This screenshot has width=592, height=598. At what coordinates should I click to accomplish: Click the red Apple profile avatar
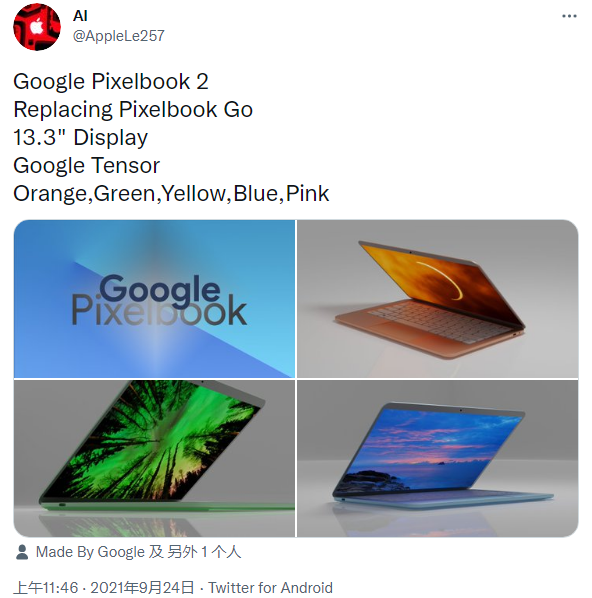(37, 26)
